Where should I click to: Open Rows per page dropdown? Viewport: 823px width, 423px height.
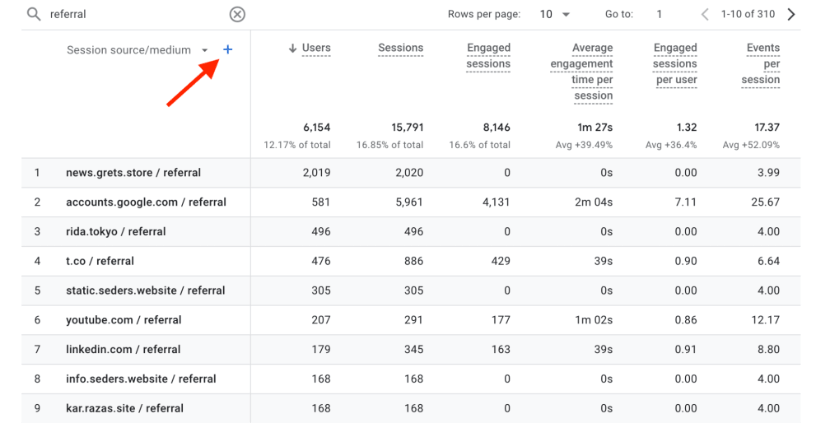[x=555, y=14]
